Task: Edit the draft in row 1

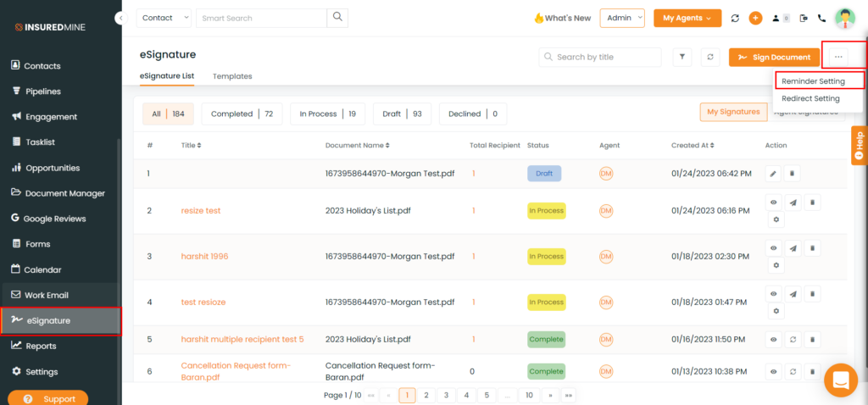Action: [773, 174]
